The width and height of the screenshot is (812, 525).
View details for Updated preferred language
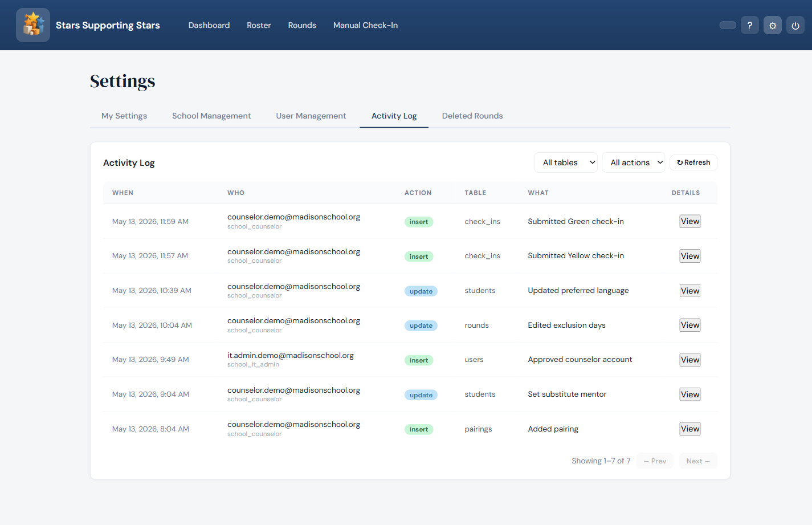click(x=690, y=291)
